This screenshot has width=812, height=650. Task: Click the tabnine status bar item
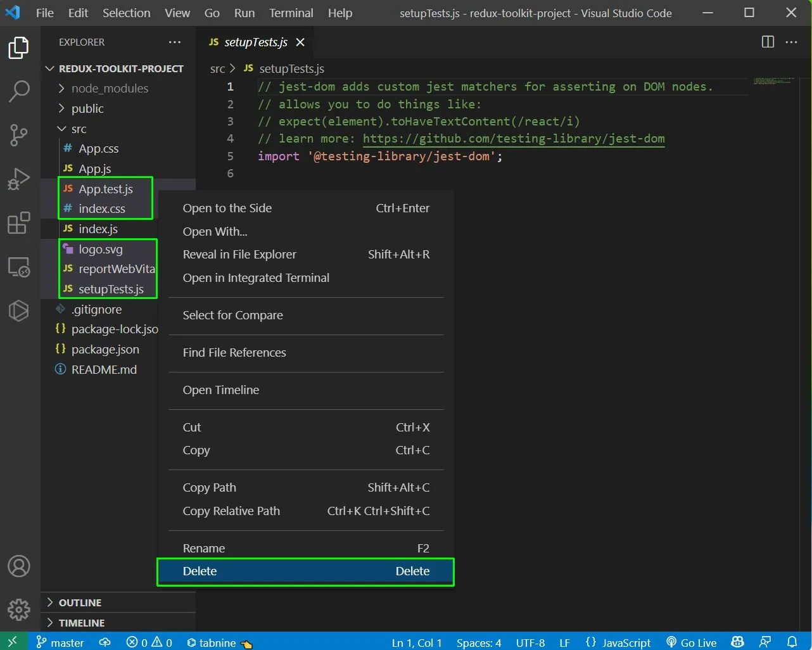219,642
